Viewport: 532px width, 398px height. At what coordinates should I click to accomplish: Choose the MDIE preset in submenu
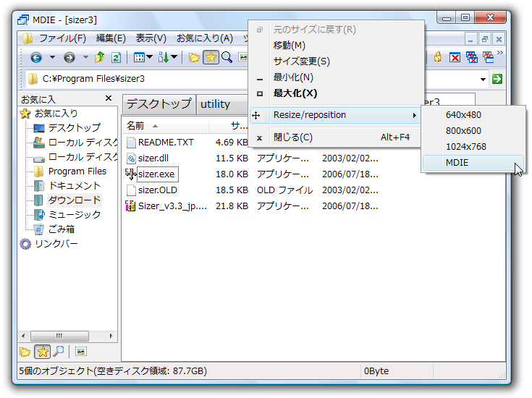pyautogui.click(x=473, y=163)
